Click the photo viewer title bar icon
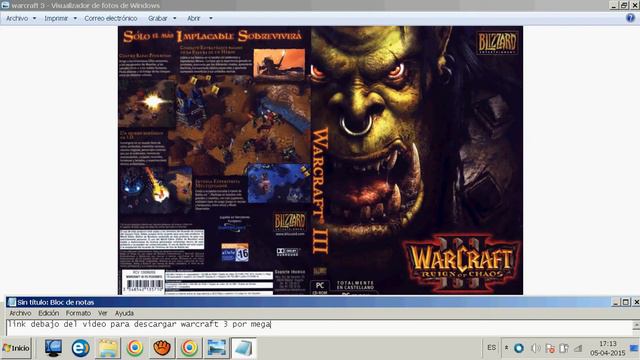The width and height of the screenshot is (640, 360). 5,5
